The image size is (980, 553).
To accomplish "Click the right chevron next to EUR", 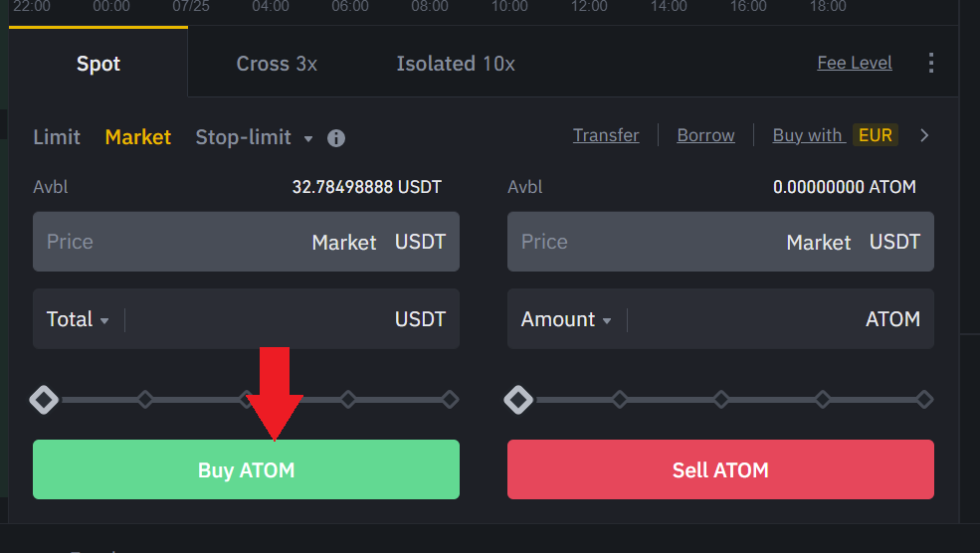I will click(924, 135).
